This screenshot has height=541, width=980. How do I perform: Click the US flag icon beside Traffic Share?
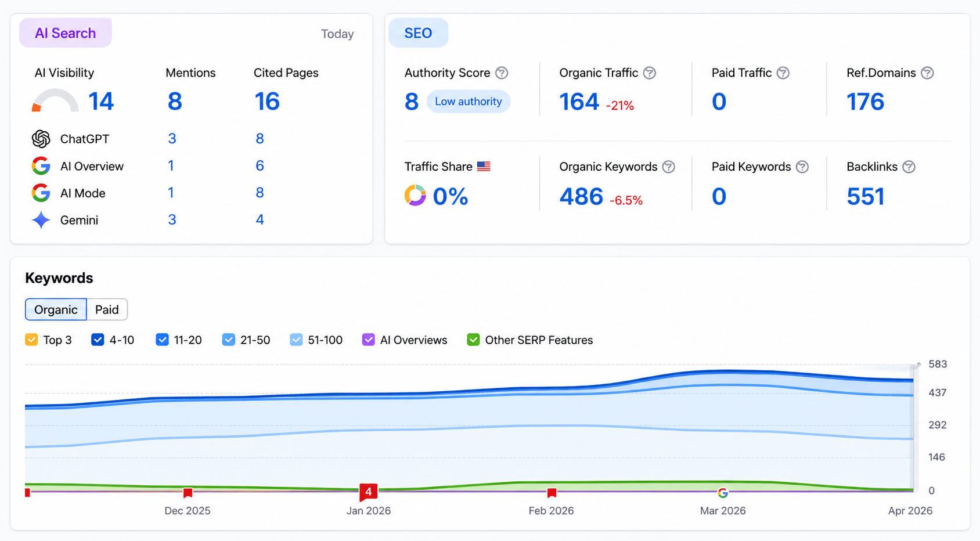click(484, 166)
